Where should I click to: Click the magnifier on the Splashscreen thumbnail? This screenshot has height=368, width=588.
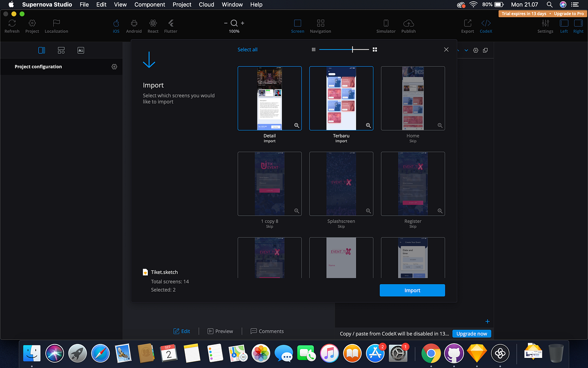[368, 211]
